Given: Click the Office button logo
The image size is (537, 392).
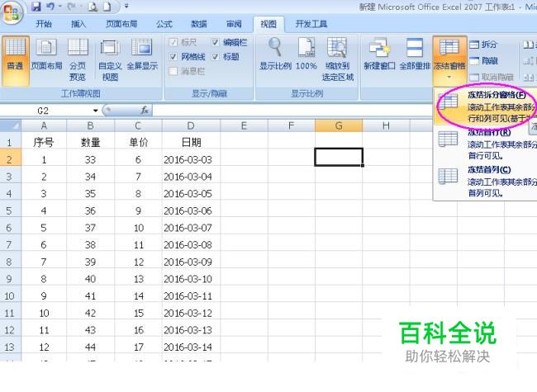Looking at the screenshot, I should point(11,12).
